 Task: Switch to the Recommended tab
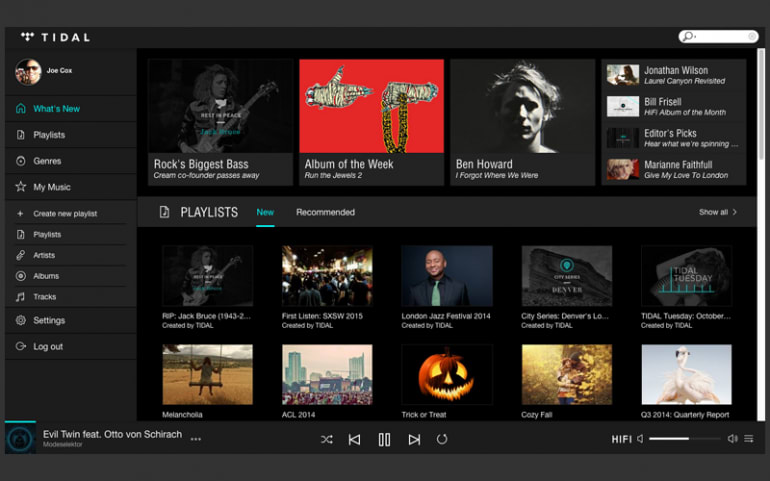(325, 212)
